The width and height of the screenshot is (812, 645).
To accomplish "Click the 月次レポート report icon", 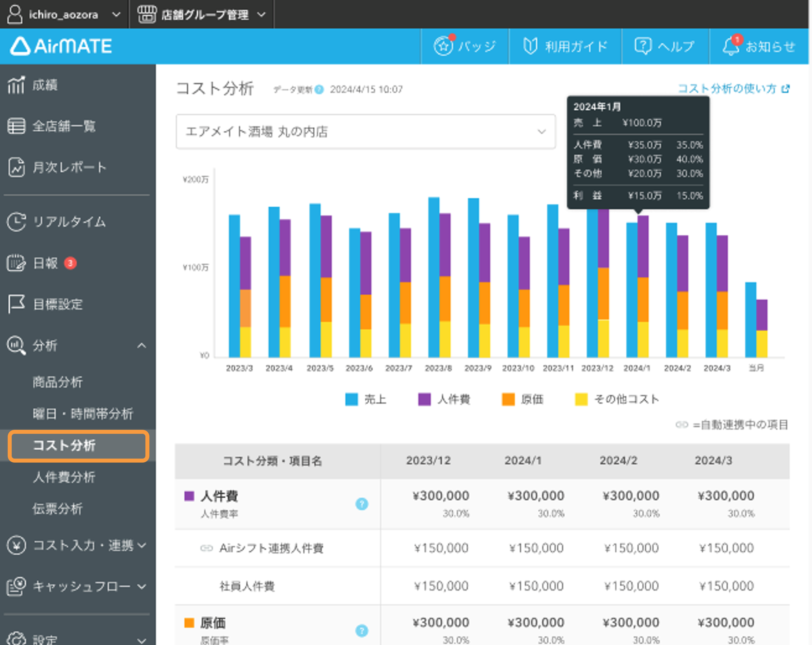I will (x=16, y=167).
